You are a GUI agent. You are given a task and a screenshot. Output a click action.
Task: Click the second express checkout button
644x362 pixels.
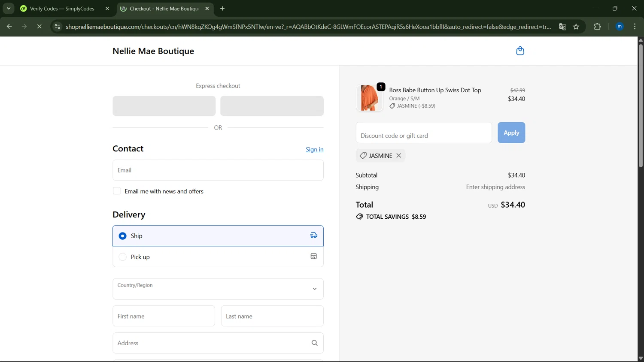point(272,106)
